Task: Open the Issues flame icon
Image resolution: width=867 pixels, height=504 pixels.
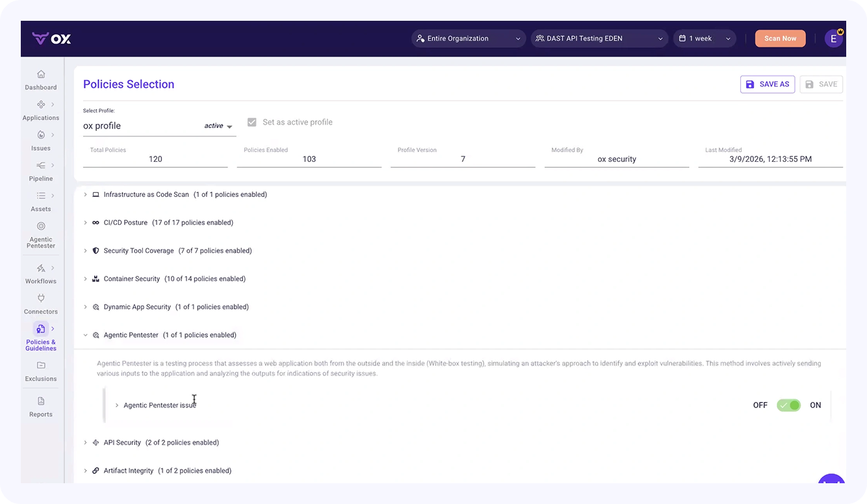Action: (x=41, y=135)
